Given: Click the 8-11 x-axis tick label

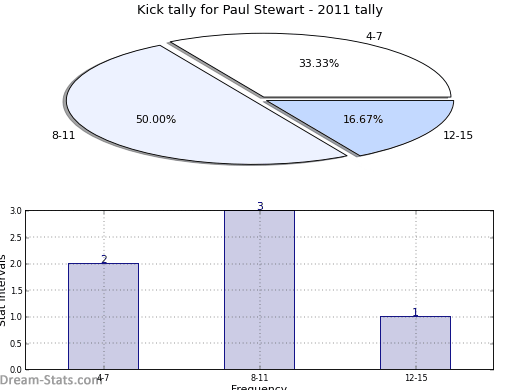Looking at the screenshot, I should coord(259,378).
